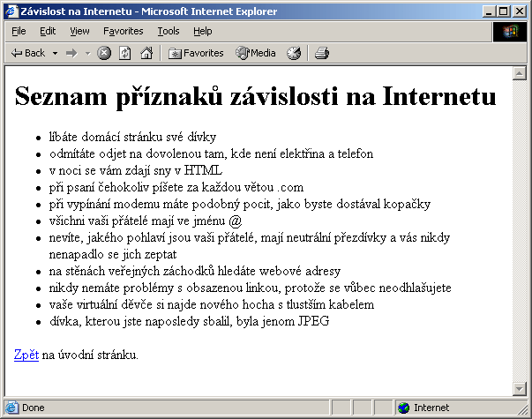Click the line 'všichni vaši přátelé mají ve jménu @'
Screen dimensions: 532x419
[146, 221]
